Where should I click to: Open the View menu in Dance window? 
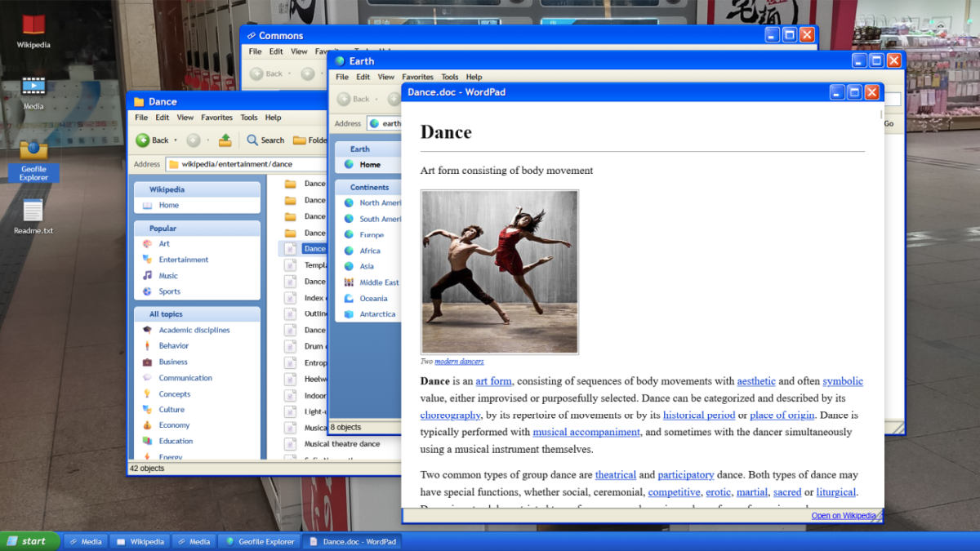(185, 118)
